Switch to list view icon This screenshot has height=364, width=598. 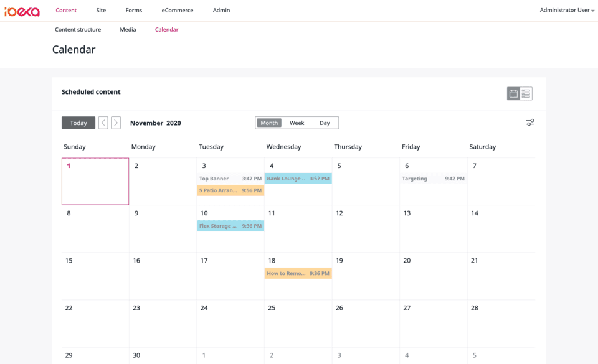[526, 94]
